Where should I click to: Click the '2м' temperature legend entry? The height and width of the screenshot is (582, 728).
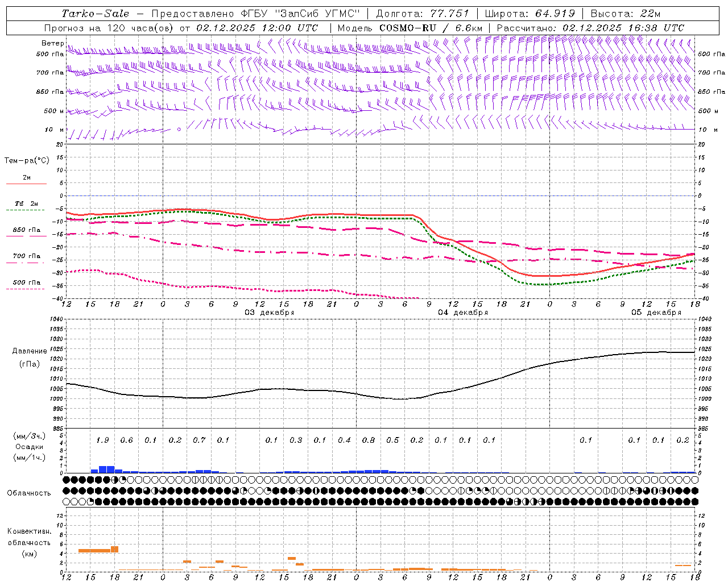[27, 178]
